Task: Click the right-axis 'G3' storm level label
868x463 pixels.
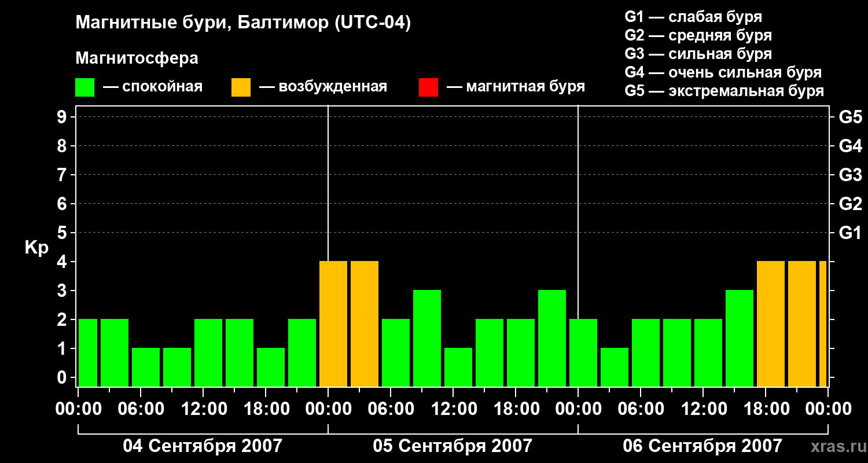Action: [x=851, y=175]
